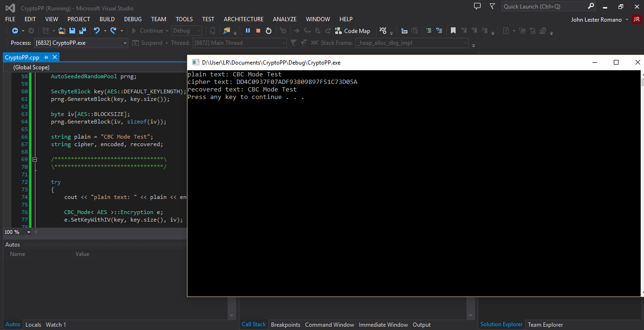644x330 pixels.
Task: Open the PROJECT menu
Action: (x=79, y=19)
